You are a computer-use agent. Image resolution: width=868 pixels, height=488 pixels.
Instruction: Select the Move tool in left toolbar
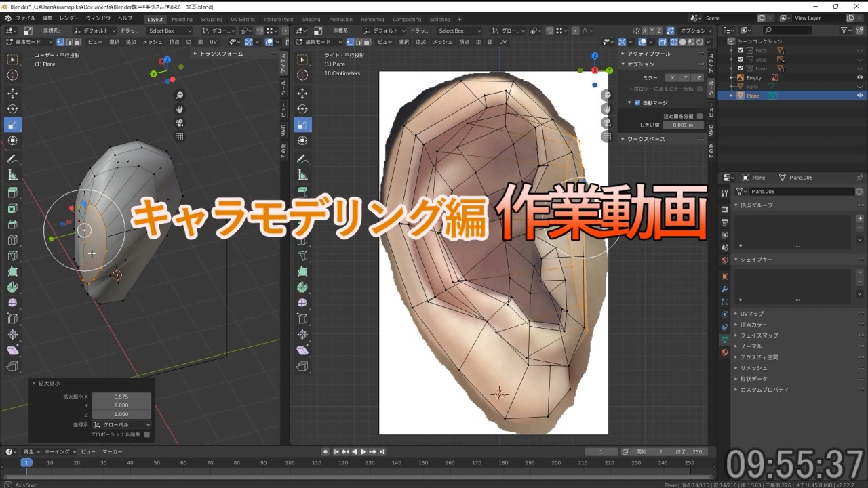(13, 93)
